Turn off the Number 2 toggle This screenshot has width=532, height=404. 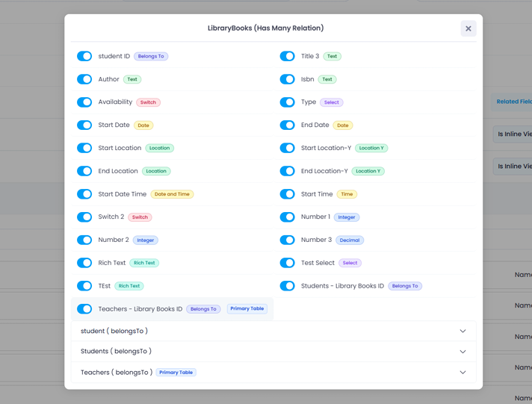[84, 240]
